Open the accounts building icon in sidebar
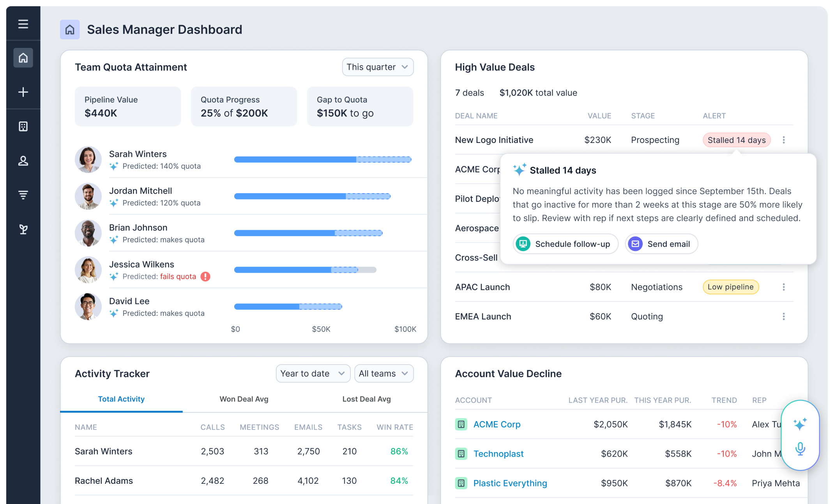Viewport: 834px width, 504px height. coord(23,126)
